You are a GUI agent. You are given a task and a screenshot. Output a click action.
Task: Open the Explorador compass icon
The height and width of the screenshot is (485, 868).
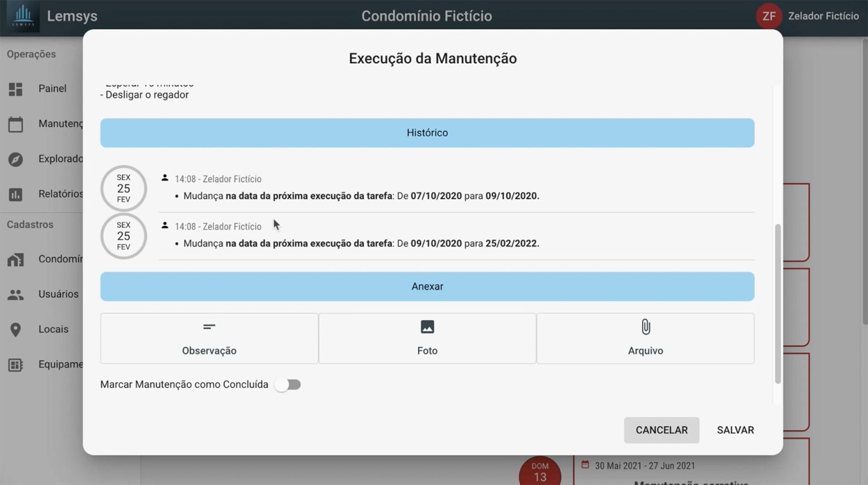tap(16, 159)
